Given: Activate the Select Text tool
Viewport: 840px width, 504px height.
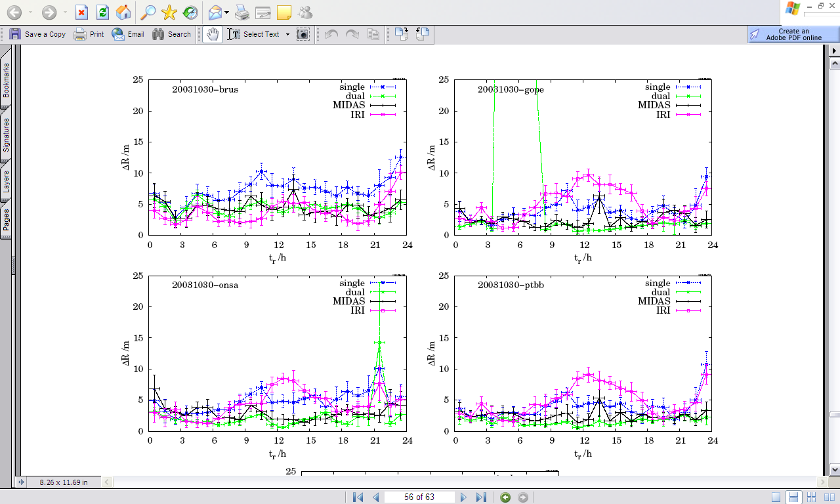Looking at the screenshot, I should 253,34.
